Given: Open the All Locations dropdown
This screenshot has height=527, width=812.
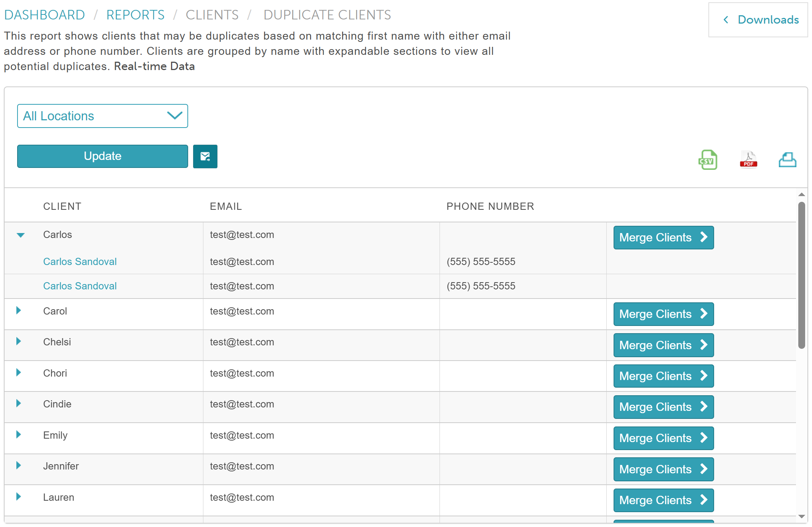Looking at the screenshot, I should pos(102,116).
